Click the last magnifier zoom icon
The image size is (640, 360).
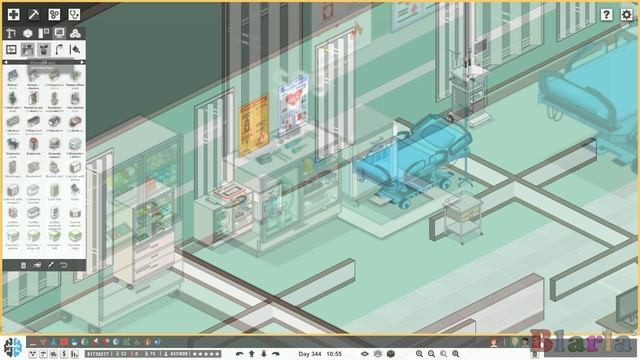click(x=456, y=354)
